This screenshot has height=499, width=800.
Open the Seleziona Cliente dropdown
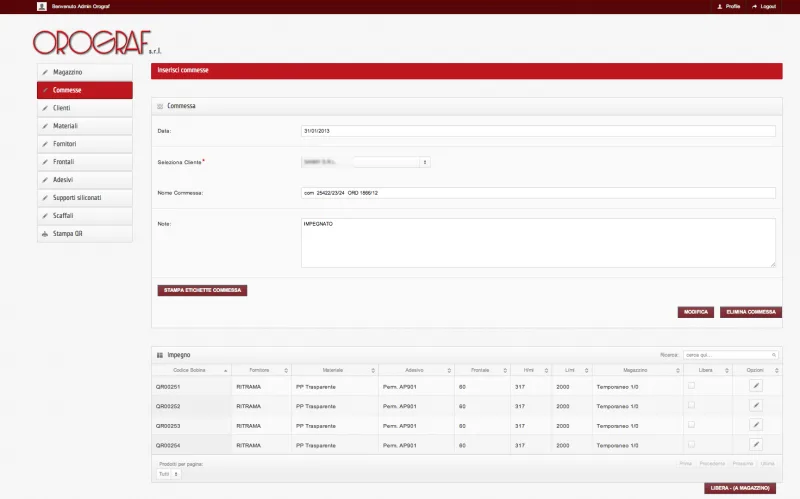click(366, 162)
